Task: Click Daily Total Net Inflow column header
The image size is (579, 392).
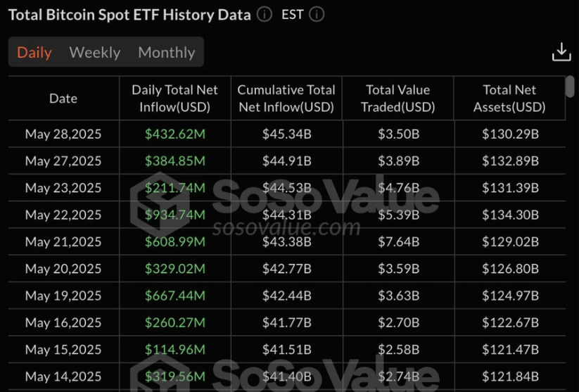Action: (x=174, y=99)
